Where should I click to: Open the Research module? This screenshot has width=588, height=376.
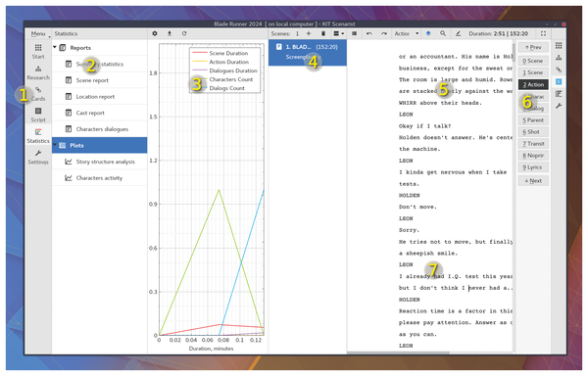[x=38, y=72]
